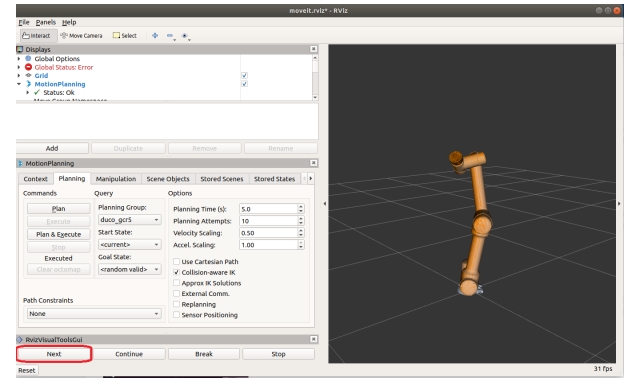Open the Goal State dropdown
Image resolution: width=633 pixels, height=387 pixels.
click(x=129, y=269)
